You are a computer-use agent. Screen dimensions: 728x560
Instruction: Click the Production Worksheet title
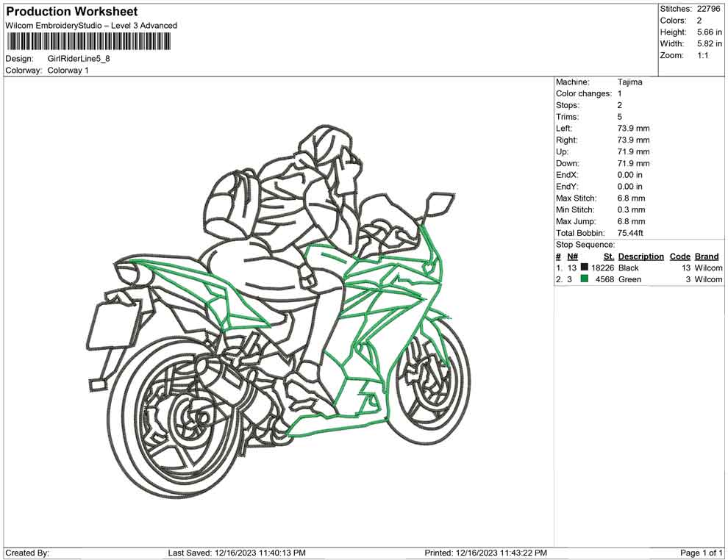(x=71, y=12)
